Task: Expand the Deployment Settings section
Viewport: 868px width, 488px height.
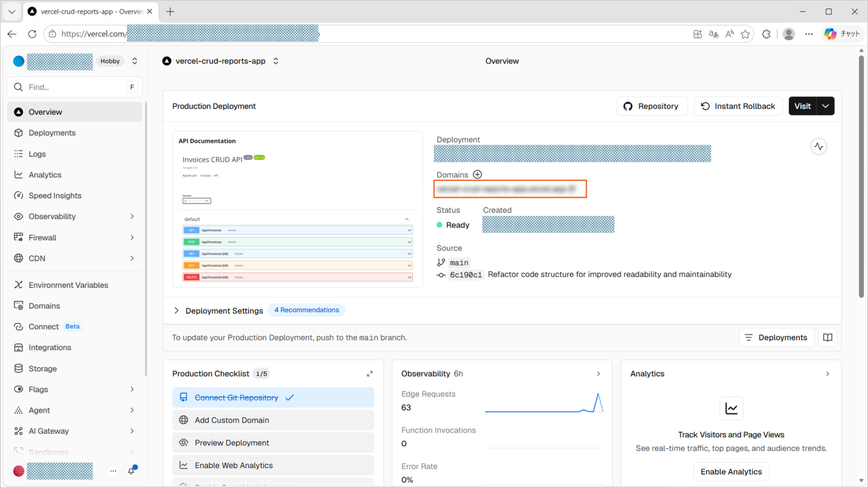Action: click(219, 311)
